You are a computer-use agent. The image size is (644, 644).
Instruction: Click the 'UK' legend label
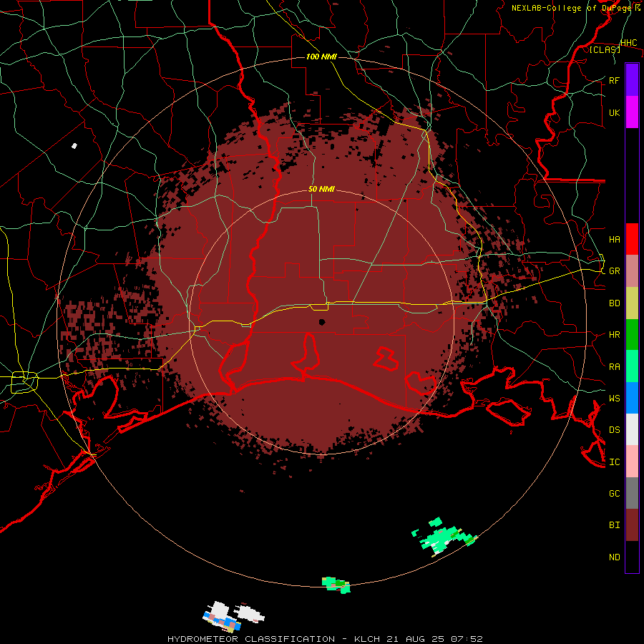coord(614,112)
